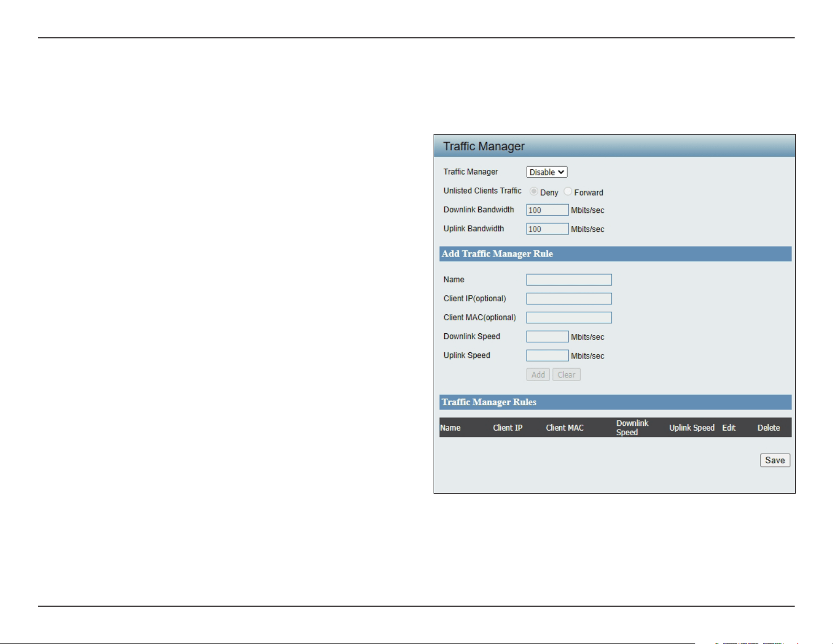Click the Uplink Speed column header
The image size is (833, 644).
pos(692,428)
